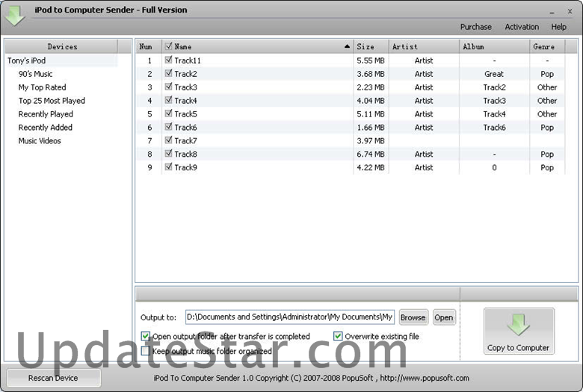Sort by the Num column header
The image size is (583, 392).
coord(149,46)
